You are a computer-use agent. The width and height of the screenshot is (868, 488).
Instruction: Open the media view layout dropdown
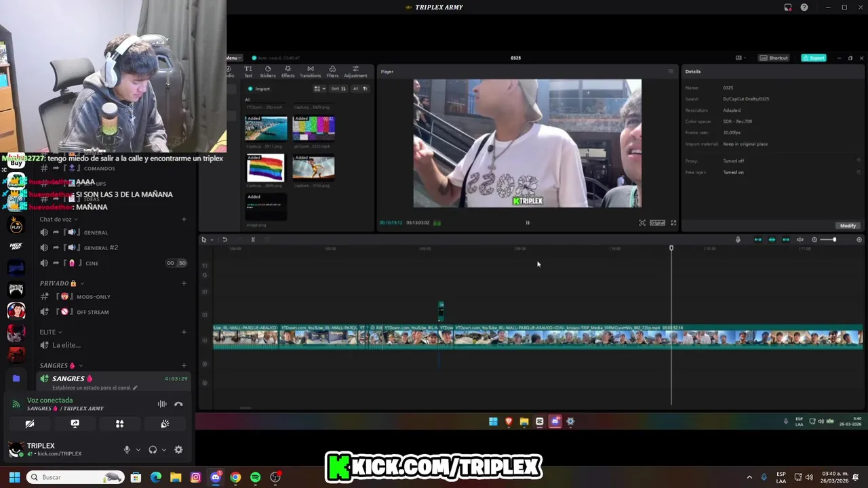coord(319,89)
